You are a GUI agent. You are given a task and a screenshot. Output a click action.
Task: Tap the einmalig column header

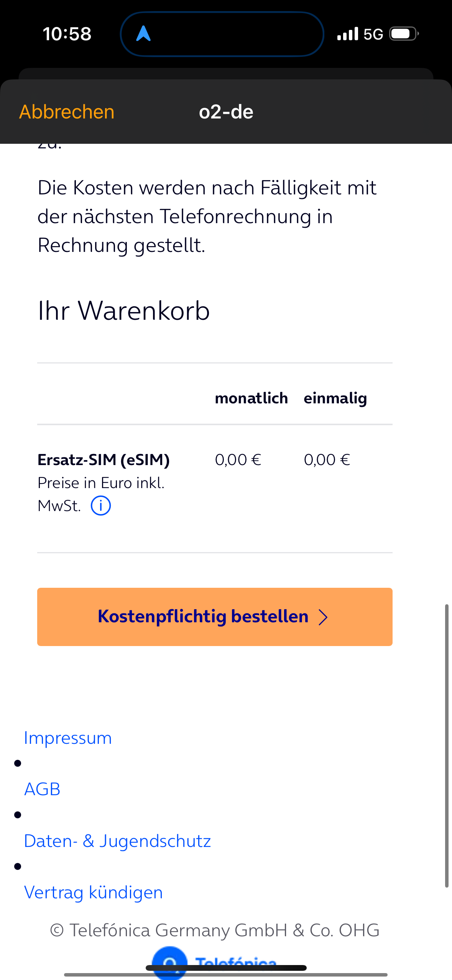coord(335,398)
